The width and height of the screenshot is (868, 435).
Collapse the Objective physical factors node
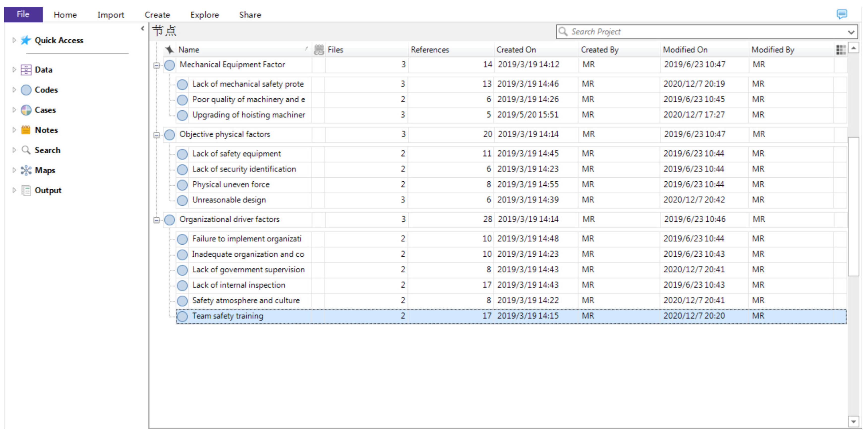(156, 135)
